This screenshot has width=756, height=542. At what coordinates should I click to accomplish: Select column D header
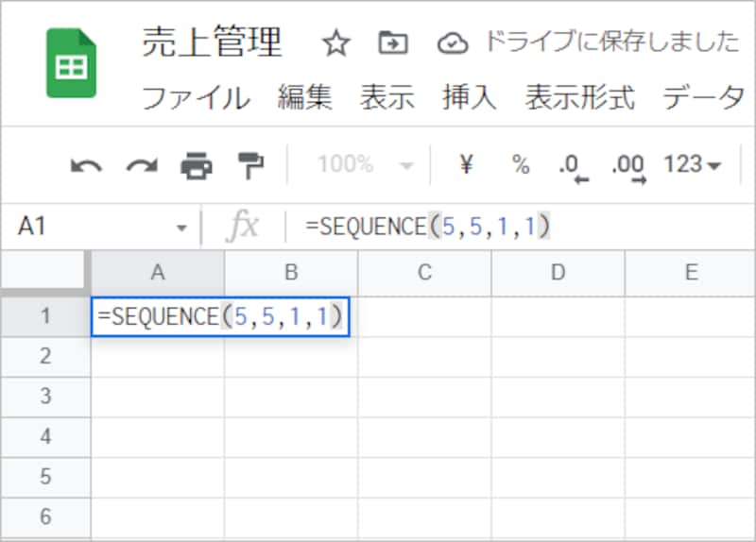click(x=558, y=273)
